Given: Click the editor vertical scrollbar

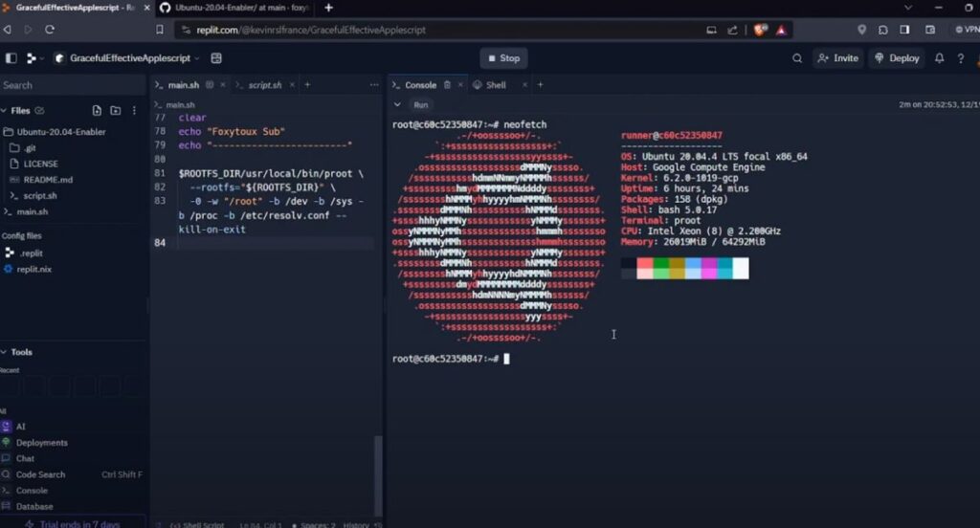Looking at the screenshot, I should 377,474.
